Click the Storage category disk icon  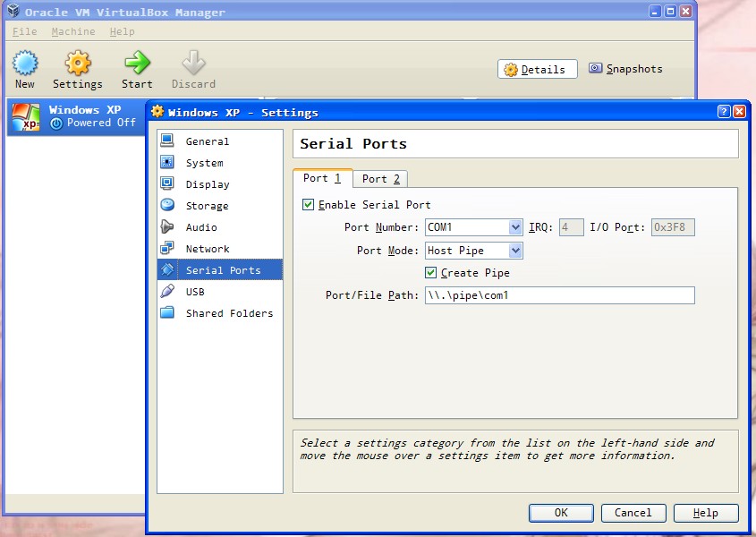tap(167, 205)
